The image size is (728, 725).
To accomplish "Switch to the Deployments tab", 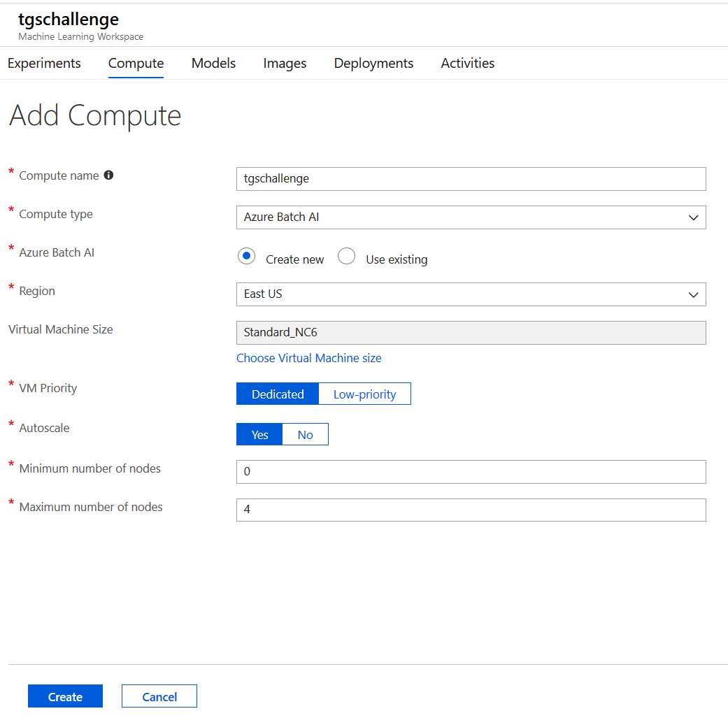I will (373, 63).
